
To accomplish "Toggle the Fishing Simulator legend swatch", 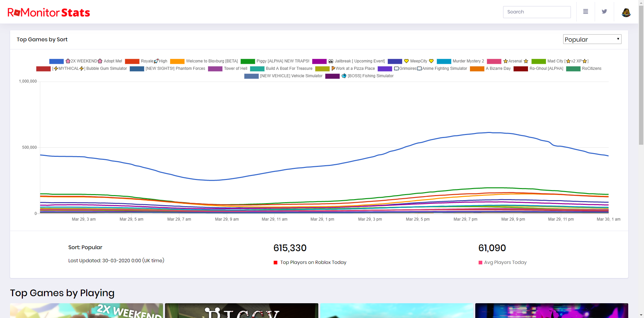I will click(332, 76).
